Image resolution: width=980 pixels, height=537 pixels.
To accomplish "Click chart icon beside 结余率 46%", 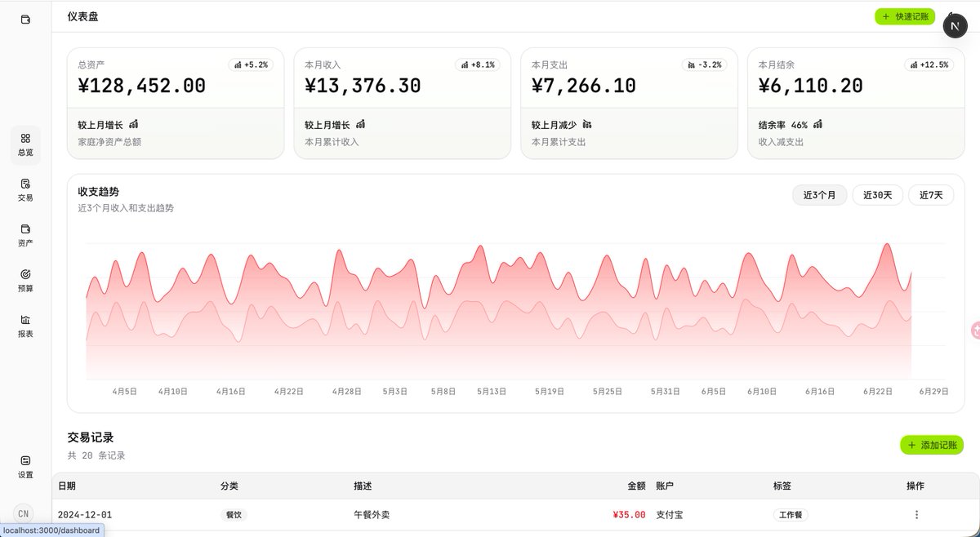I will (817, 125).
